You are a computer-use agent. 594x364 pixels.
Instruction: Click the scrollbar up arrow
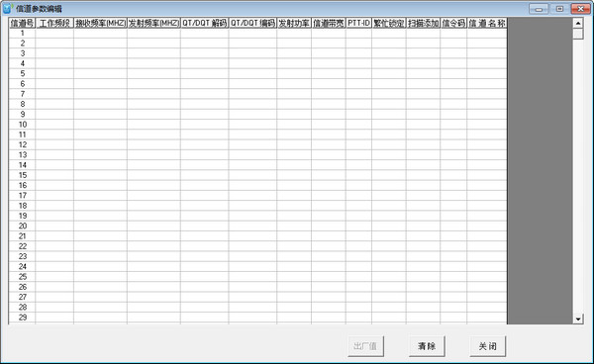pos(578,23)
